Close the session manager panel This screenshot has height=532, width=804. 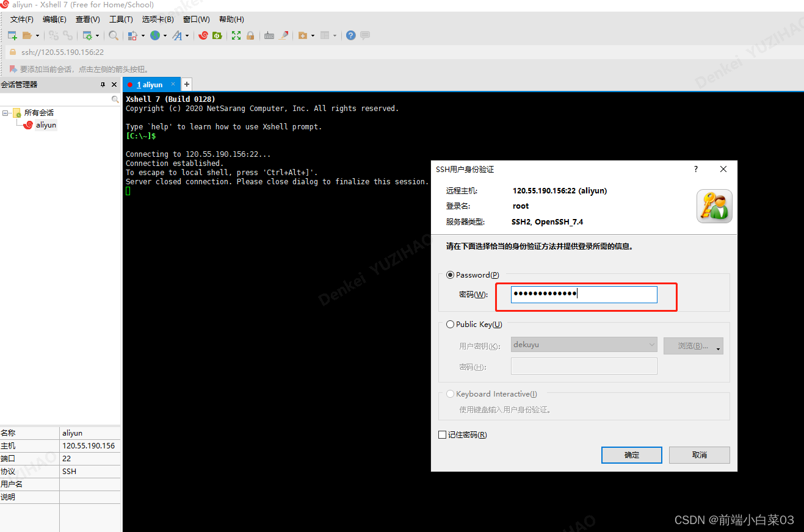point(114,85)
